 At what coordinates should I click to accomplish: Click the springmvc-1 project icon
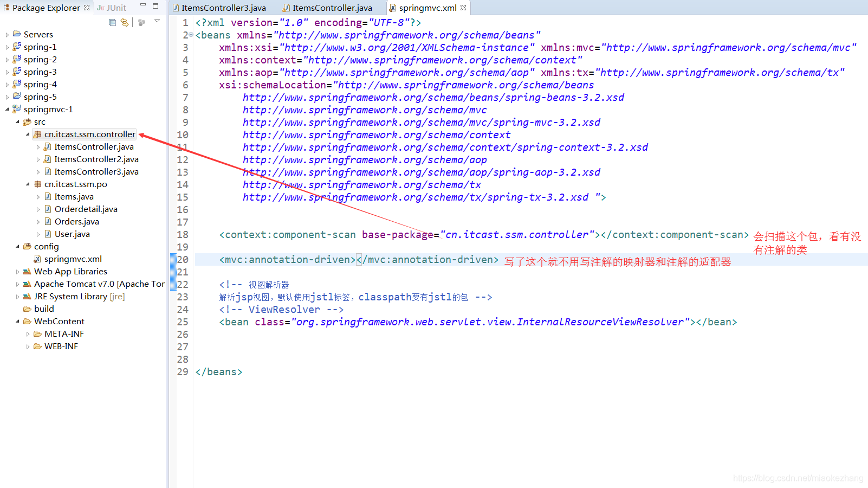coord(17,108)
